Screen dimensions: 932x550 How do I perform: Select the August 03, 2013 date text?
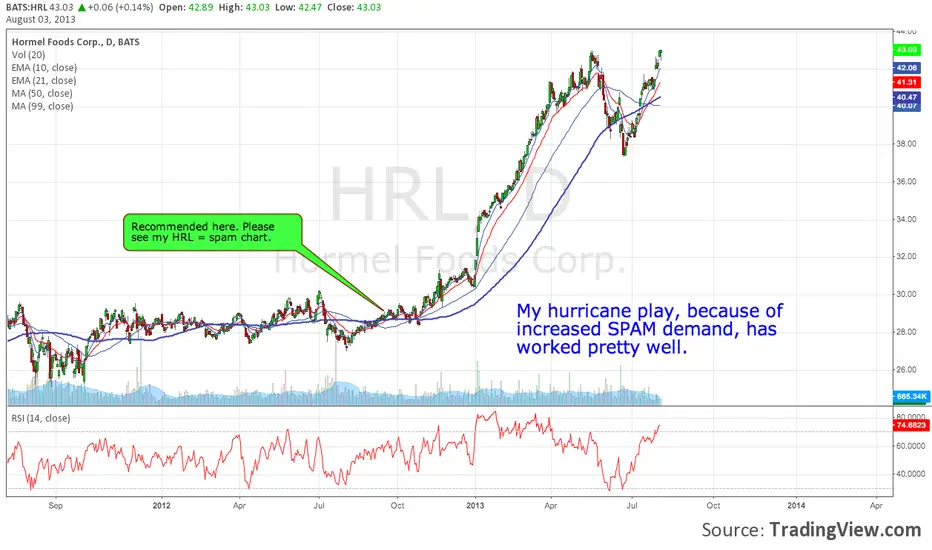41,19
